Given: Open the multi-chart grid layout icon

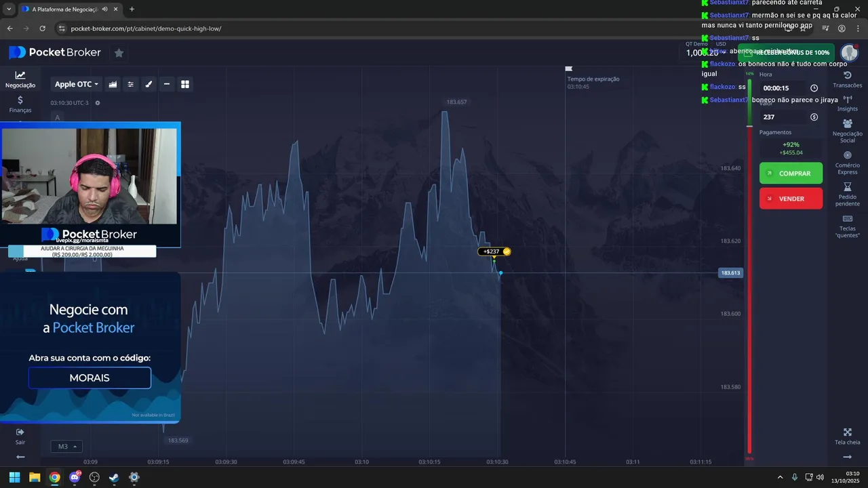Looking at the screenshot, I should 185,84.
